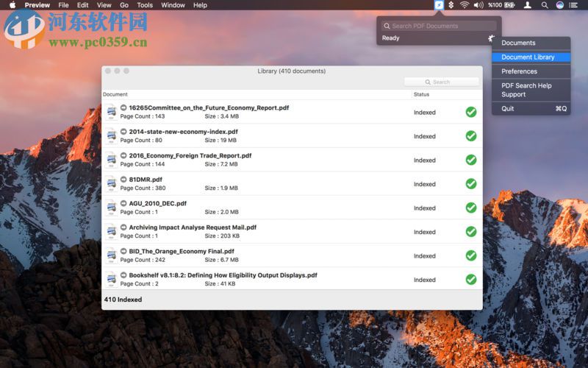The height and width of the screenshot is (368, 588).
Task: Click circle button beside 16265Committee report name
Action: (x=123, y=107)
